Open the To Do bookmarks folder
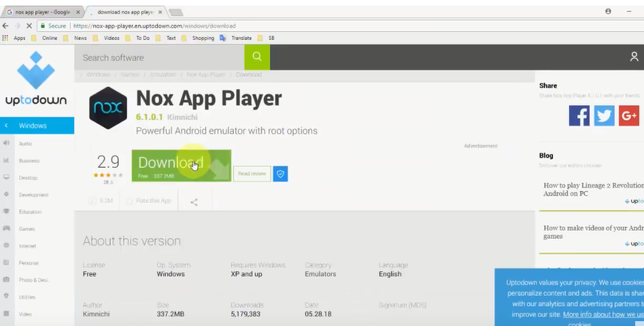Image resolution: width=644 pixels, height=326 pixels. click(138, 38)
